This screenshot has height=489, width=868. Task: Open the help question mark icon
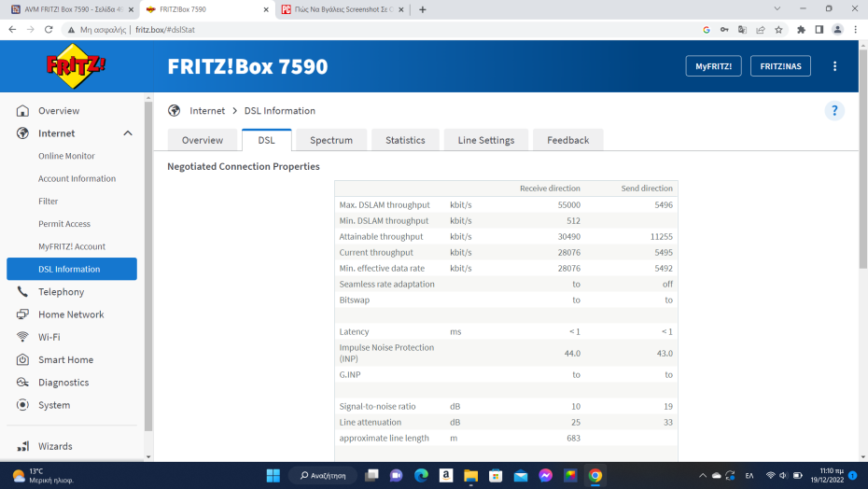[x=834, y=111]
